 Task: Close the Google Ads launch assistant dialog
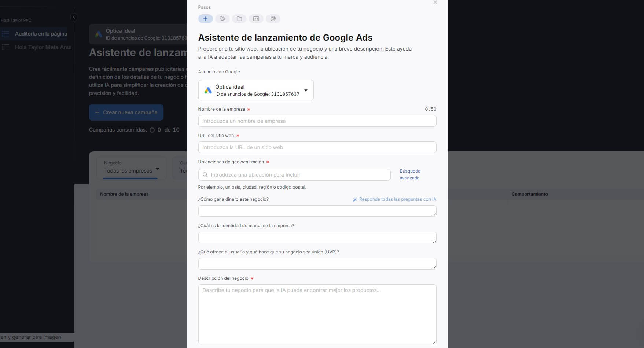(x=435, y=3)
